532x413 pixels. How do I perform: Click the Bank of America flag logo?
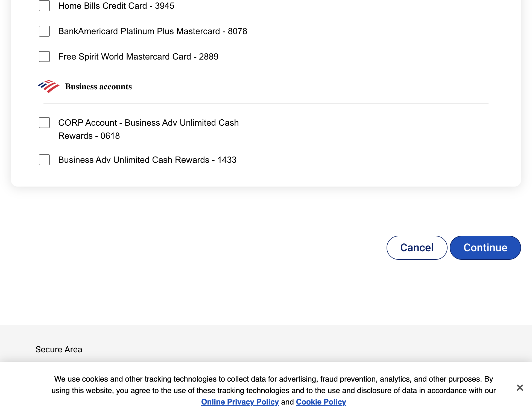[x=48, y=87]
